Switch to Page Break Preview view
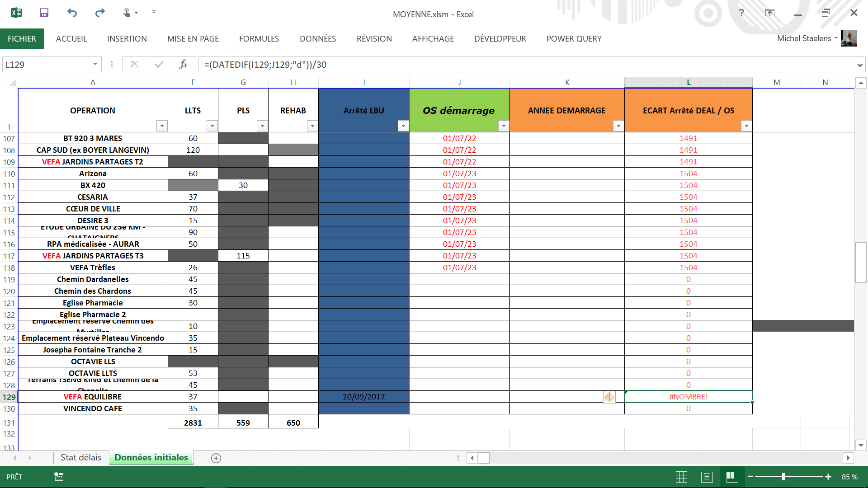The height and width of the screenshot is (488, 868). coord(732,477)
